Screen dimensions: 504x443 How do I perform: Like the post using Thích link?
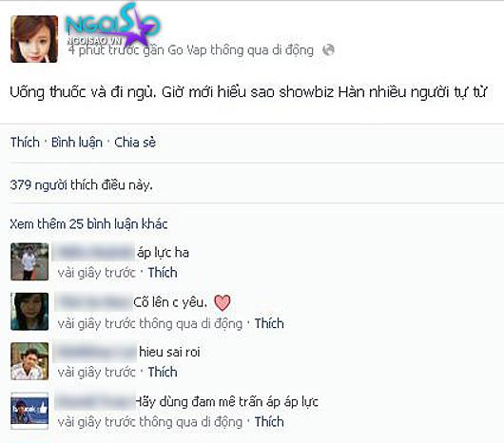click(x=25, y=142)
